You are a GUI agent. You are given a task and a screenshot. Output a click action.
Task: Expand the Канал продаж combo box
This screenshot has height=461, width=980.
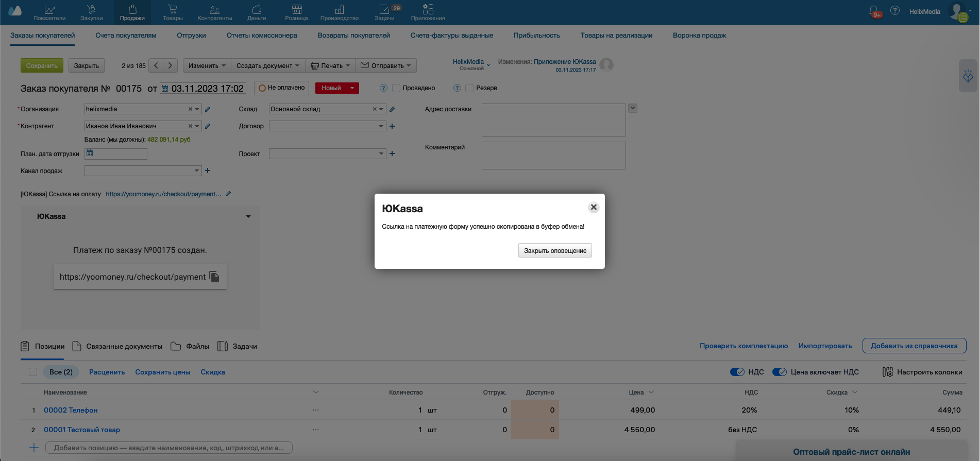coord(197,170)
